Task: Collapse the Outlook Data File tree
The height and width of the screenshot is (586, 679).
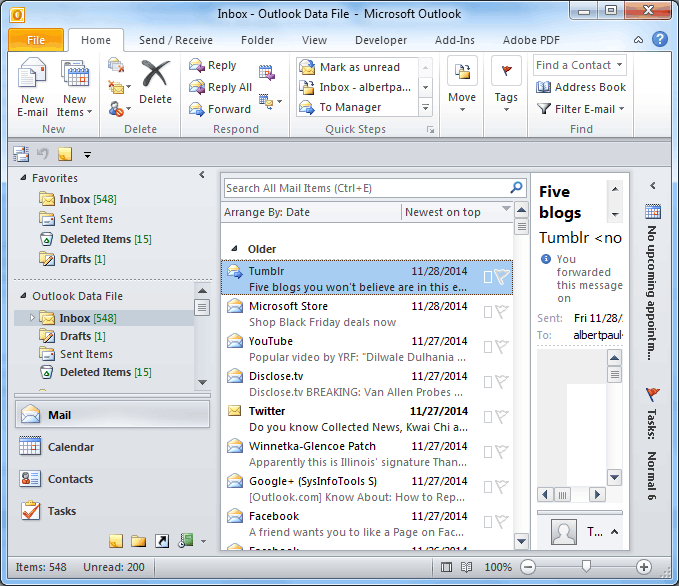Action: click(x=23, y=296)
